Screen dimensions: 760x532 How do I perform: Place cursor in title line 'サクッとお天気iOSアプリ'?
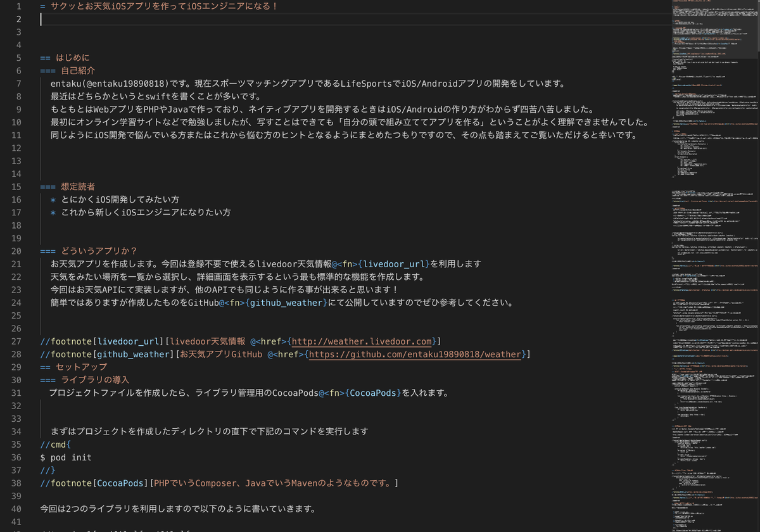pos(159,6)
